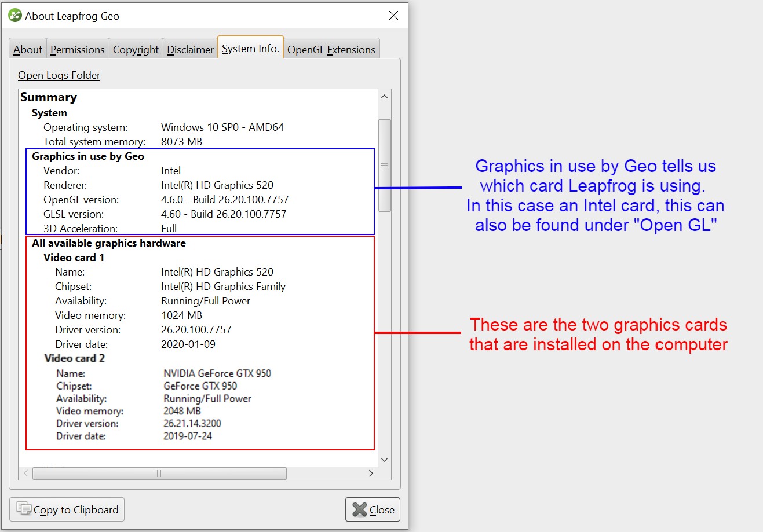Click the down arrow of the vertical scrollbar
This screenshot has height=532, width=763.
pyautogui.click(x=384, y=459)
